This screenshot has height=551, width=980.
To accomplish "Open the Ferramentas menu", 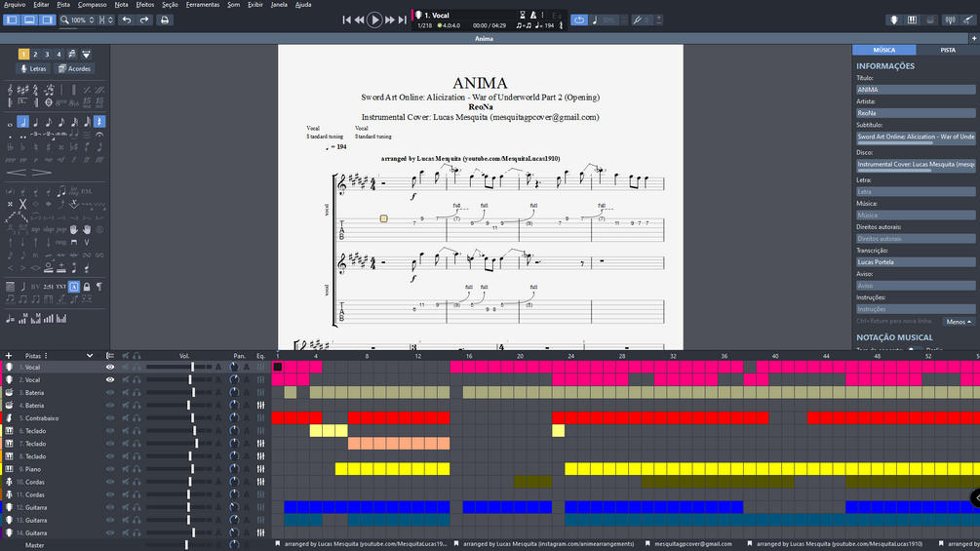I will point(203,4).
